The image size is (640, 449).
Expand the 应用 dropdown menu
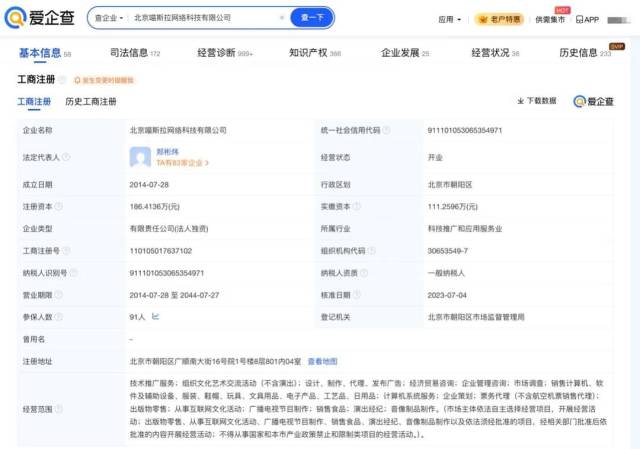(x=449, y=19)
